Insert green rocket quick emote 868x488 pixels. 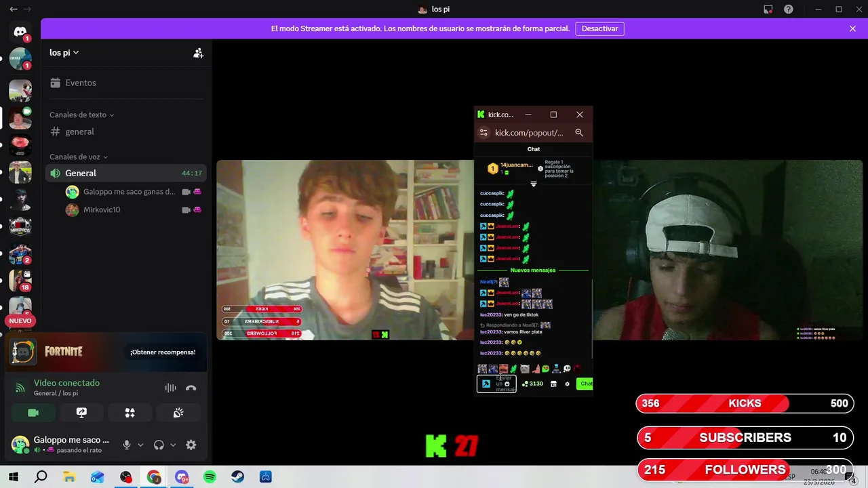(x=514, y=369)
